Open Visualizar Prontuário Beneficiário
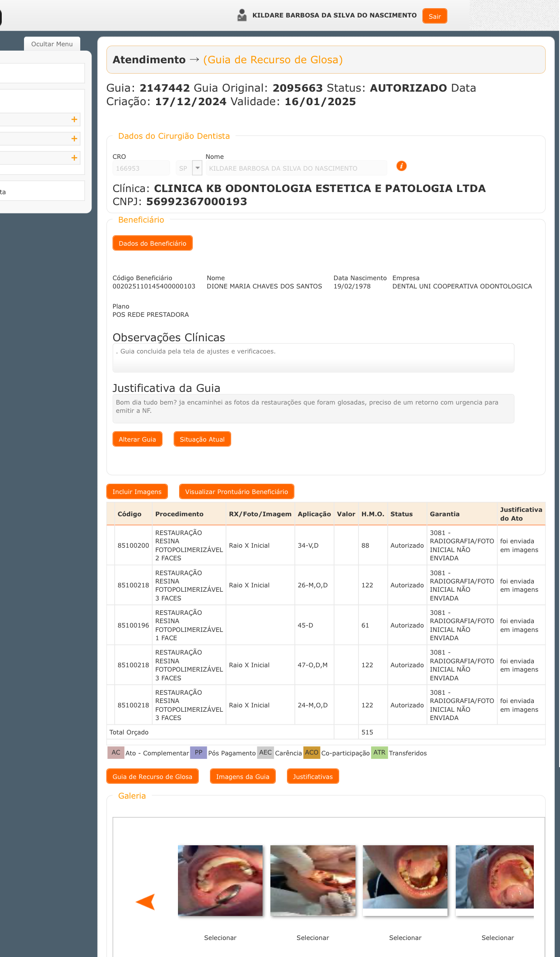This screenshot has height=957, width=560. pyautogui.click(x=236, y=492)
